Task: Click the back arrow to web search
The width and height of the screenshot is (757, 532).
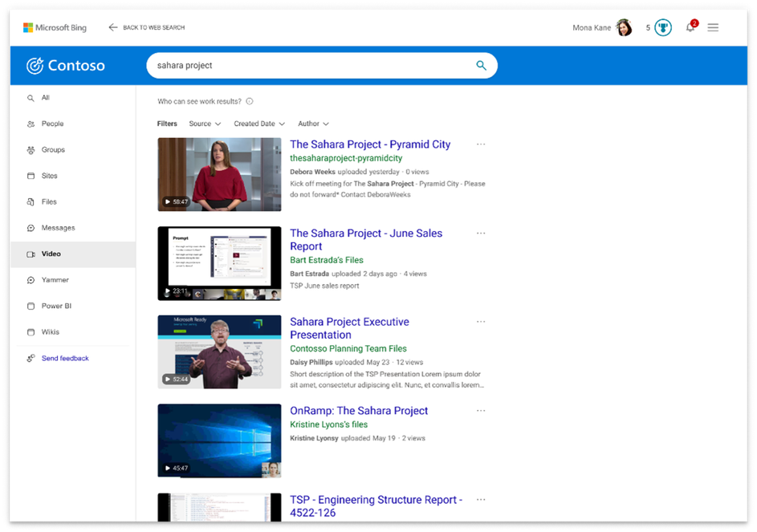Action: coord(113,27)
